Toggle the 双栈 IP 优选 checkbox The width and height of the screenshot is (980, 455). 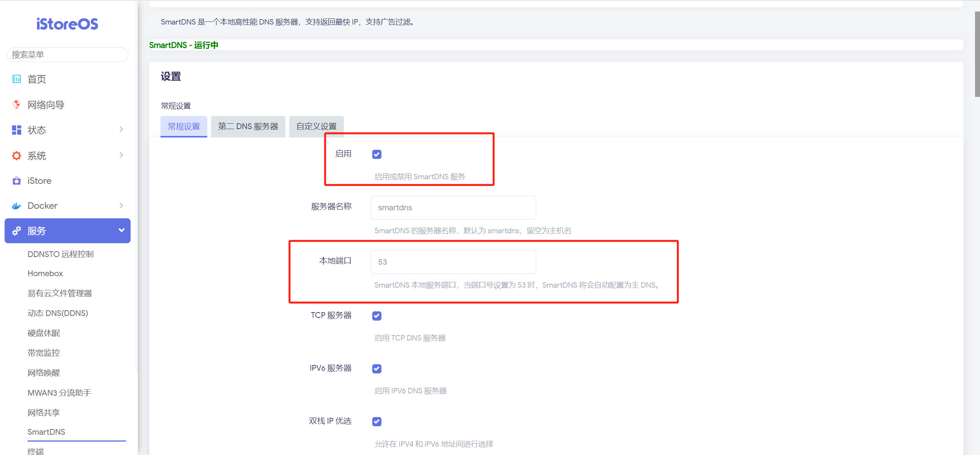(x=377, y=422)
